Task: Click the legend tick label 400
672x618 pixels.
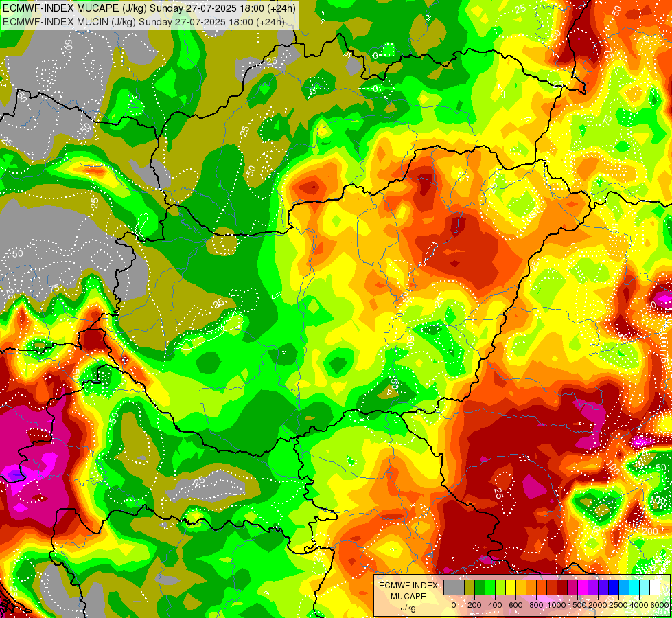Action: coord(495,605)
